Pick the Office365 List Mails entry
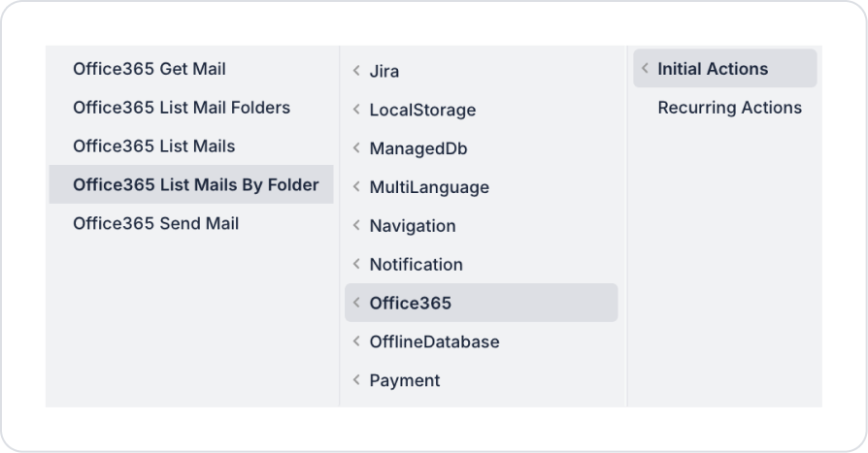 tap(191, 146)
